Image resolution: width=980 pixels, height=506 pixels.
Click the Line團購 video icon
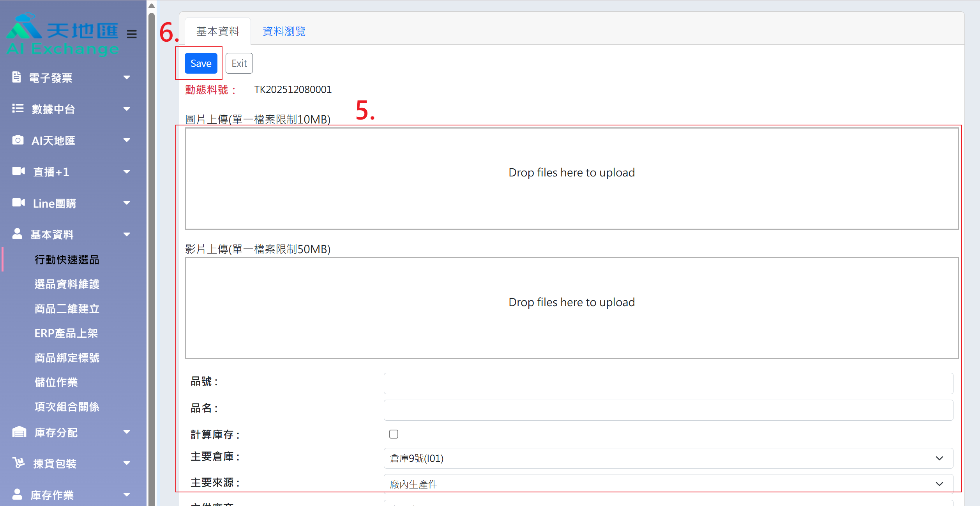pos(18,203)
